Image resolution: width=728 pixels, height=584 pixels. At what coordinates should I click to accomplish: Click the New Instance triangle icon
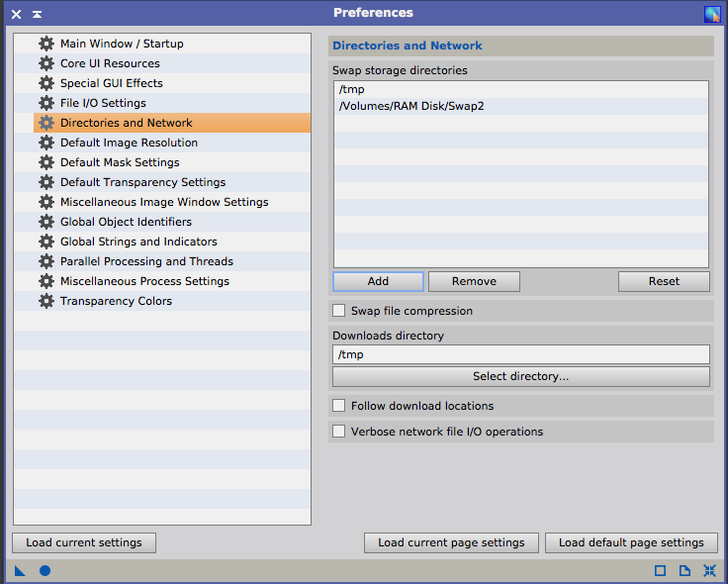coord(20,571)
